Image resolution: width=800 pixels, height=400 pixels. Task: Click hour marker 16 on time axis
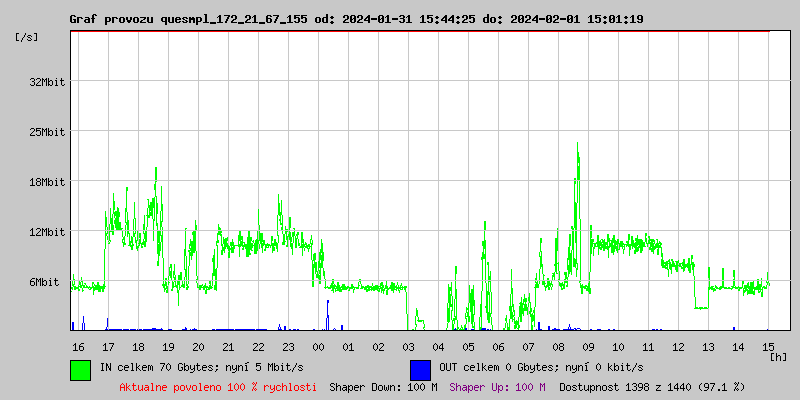pos(78,346)
